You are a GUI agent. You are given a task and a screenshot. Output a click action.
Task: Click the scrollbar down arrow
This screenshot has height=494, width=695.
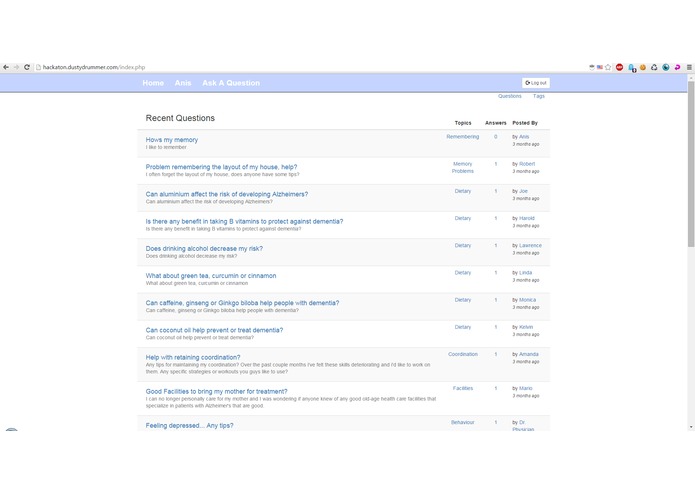(691, 427)
